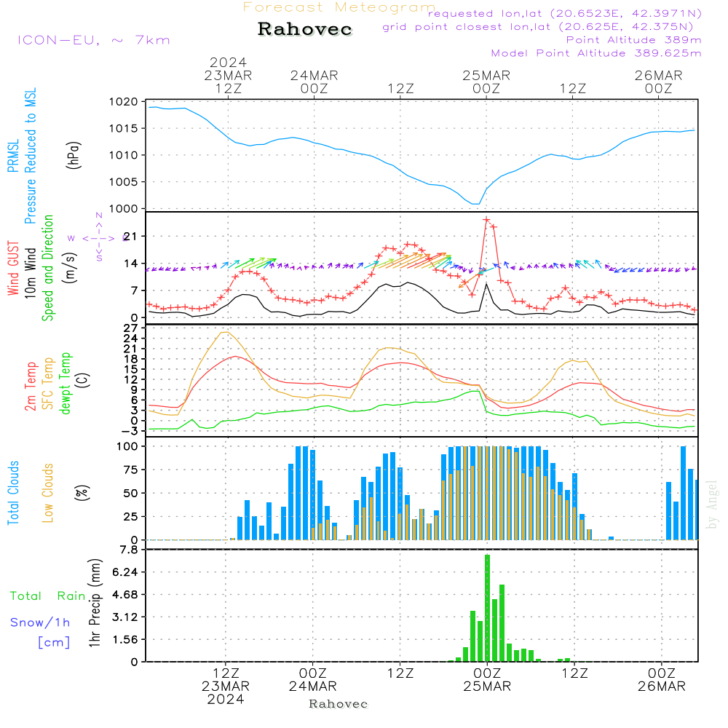Click the wind gust peak at 25MAR 00Z
The width and height of the screenshot is (728, 728).
486,219
